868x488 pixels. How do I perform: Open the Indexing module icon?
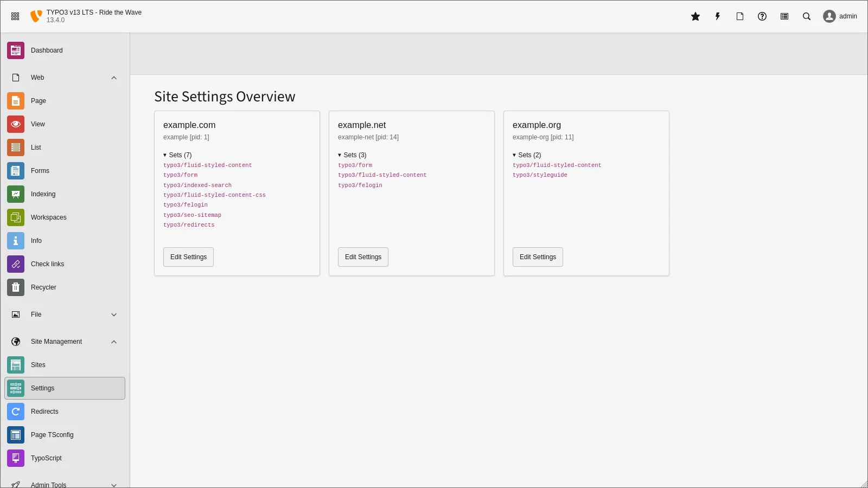pyautogui.click(x=15, y=194)
